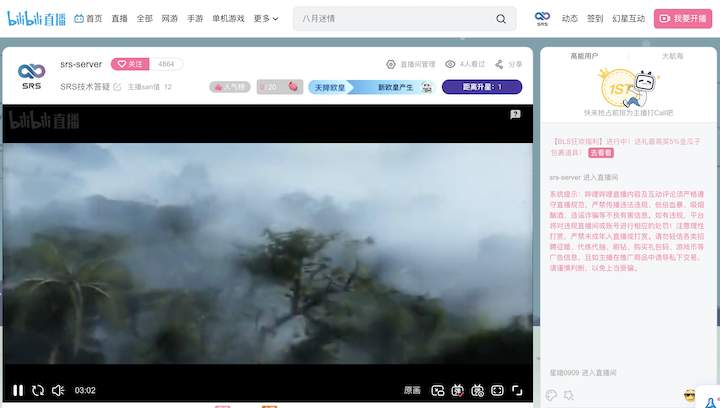Open 直播间管理 room settings
Screen dimensions: 720x408
tap(409, 64)
